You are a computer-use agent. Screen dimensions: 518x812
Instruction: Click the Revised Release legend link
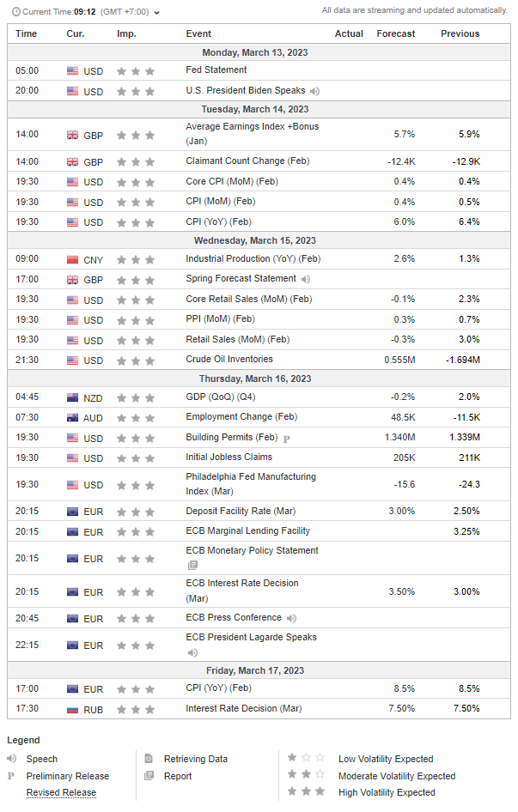61,792
